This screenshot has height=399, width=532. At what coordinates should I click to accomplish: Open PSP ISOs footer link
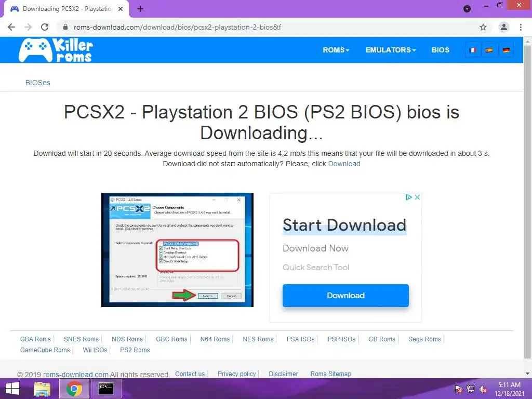(341, 339)
